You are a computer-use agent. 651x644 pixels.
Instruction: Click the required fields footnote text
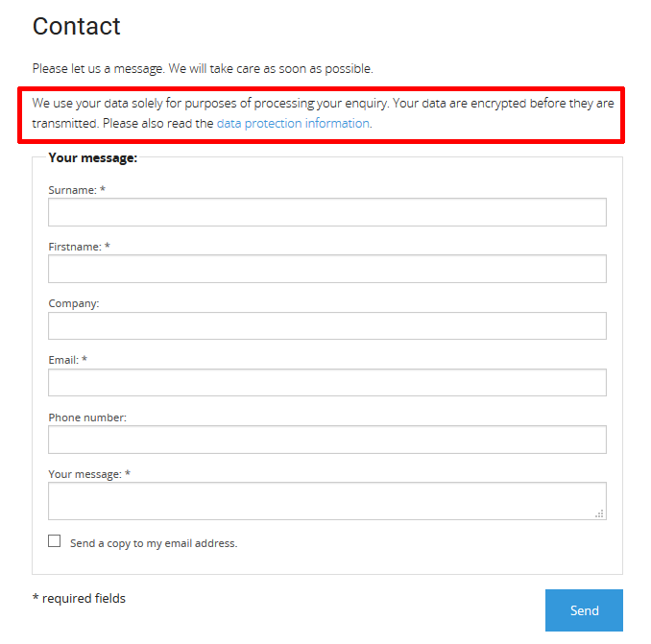(x=79, y=598)
